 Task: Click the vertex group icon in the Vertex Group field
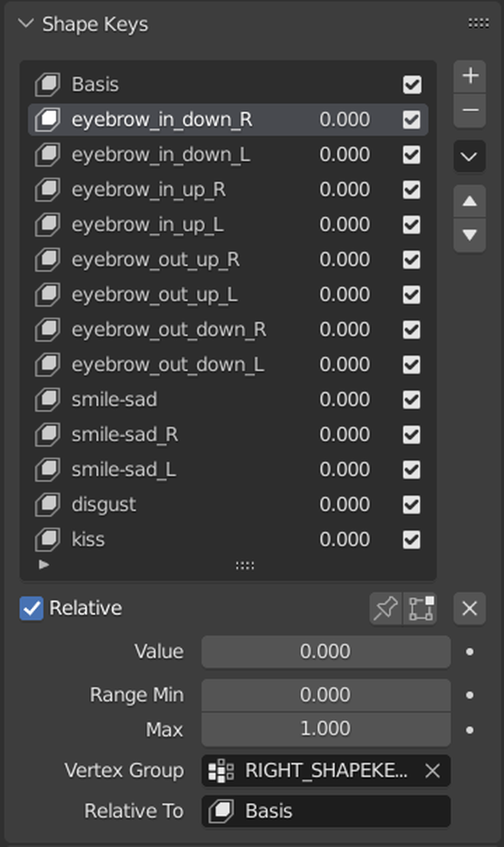[222, 771]
